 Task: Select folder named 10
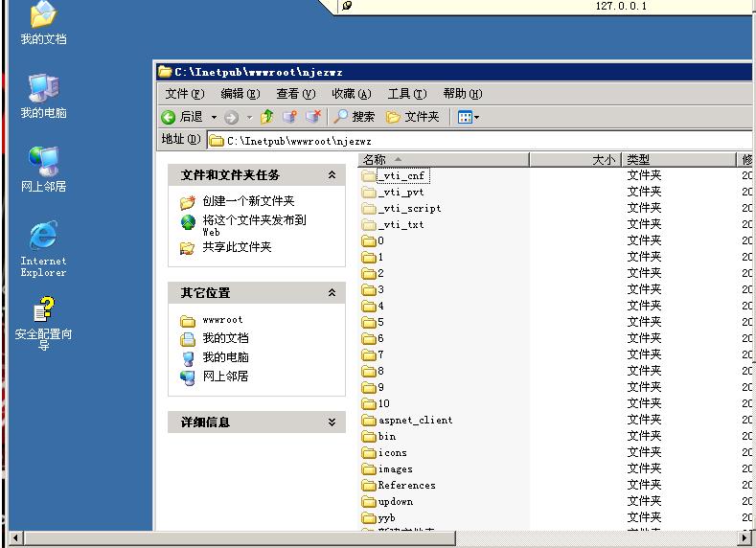pyautogui.click(x=376, y=403)
